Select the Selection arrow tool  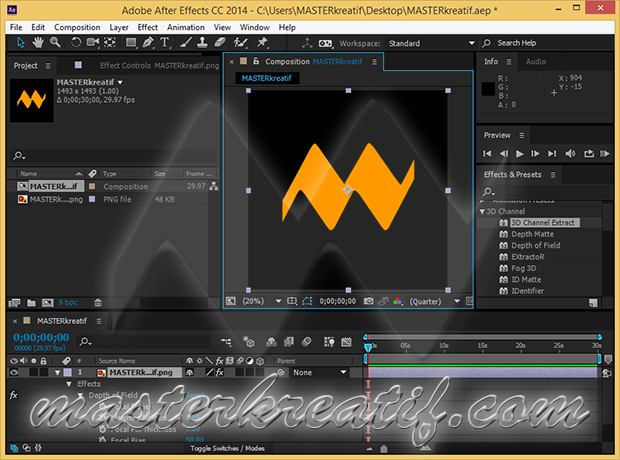tap(21, 42)
